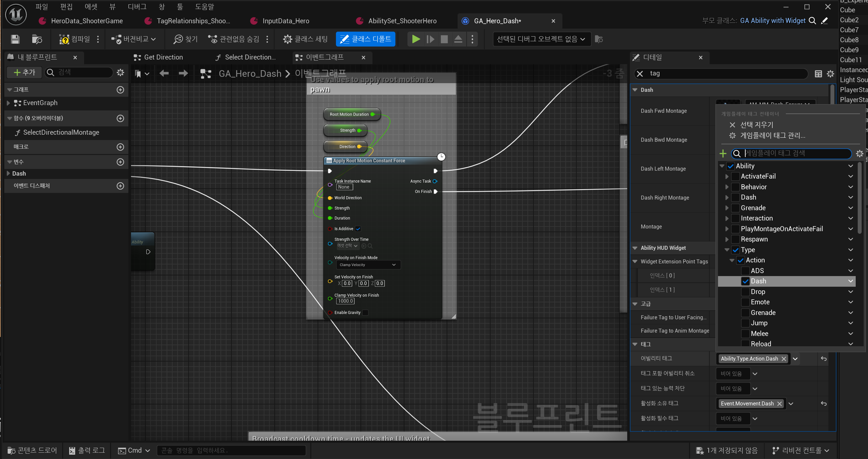Screen dimensions: 868x459
Task: Save the blueprint with the floppy disk icon
Action: click(x=15, y=39)
